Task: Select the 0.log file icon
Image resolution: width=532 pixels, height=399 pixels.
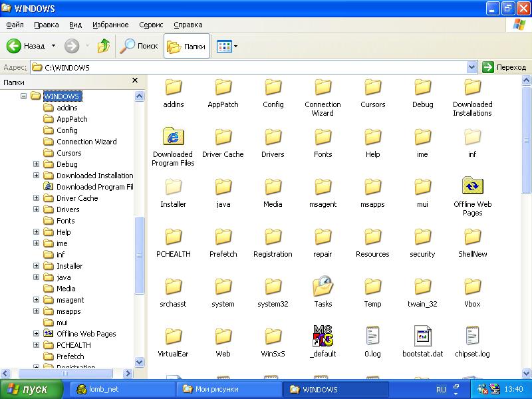Action: pos(372,336)
